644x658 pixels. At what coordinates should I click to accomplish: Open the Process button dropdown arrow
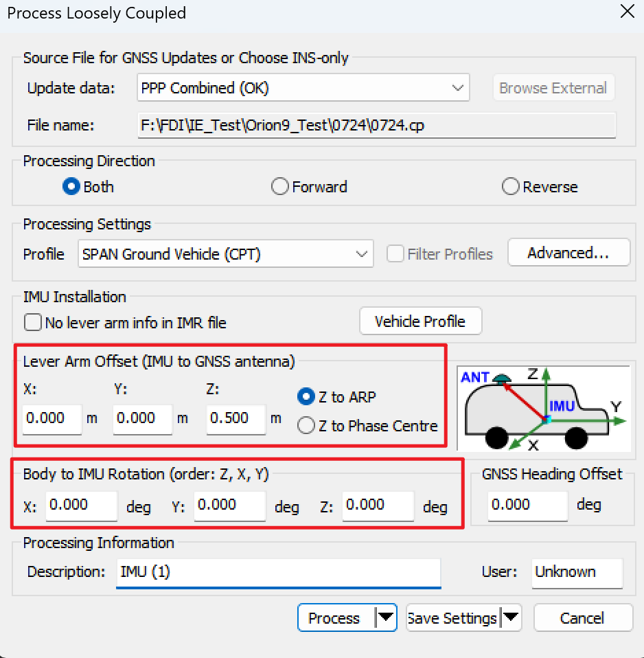[x=386, y=617]
